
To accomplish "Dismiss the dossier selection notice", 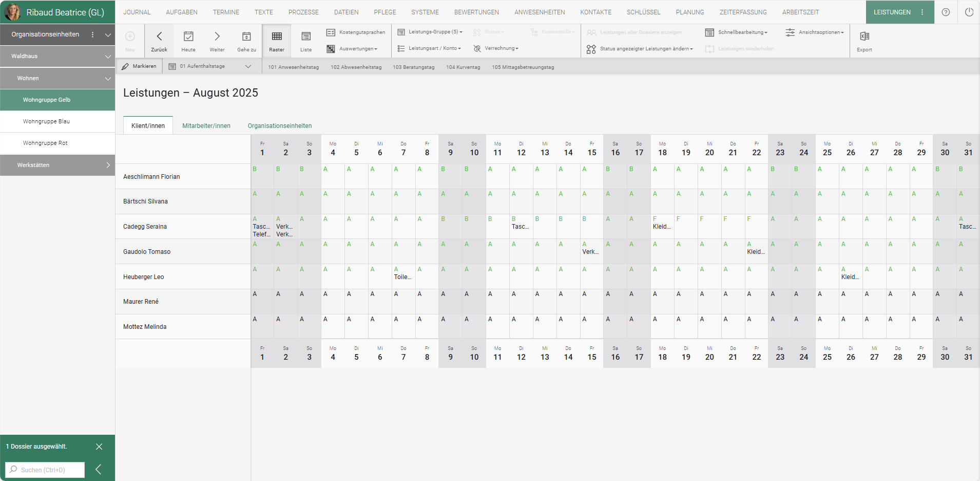I will coord(99,447).
